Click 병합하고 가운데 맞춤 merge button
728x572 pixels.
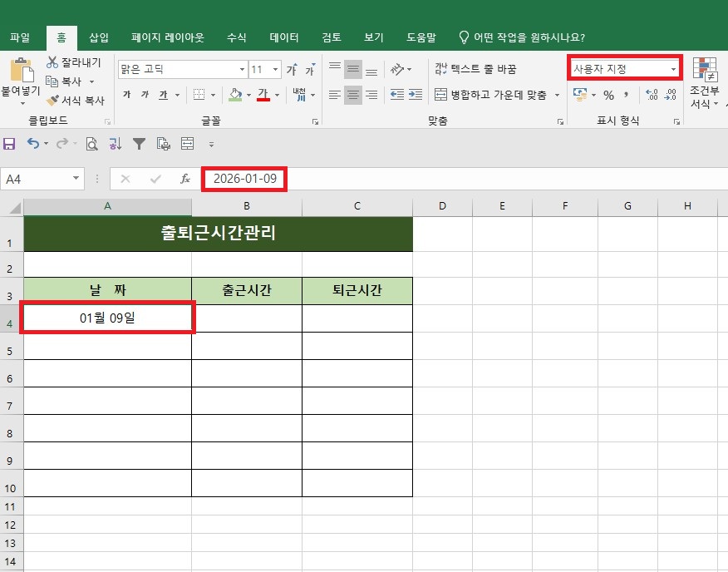(x=491, y=95)
